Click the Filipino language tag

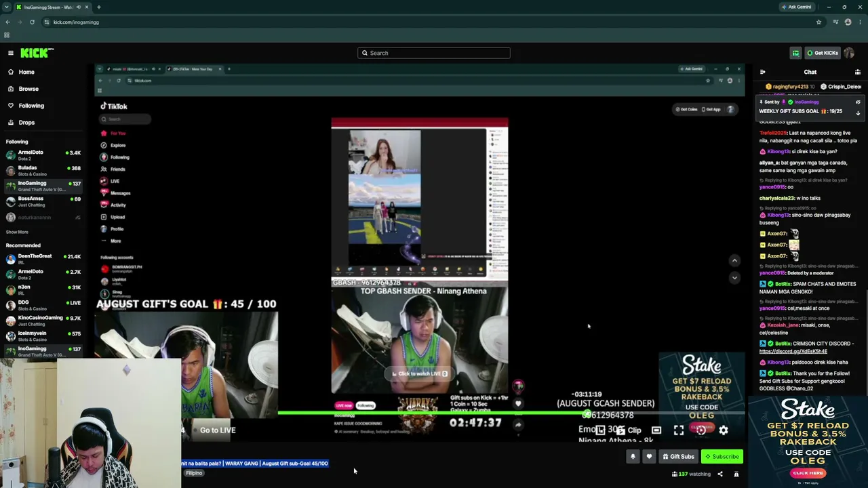[194, 473]
